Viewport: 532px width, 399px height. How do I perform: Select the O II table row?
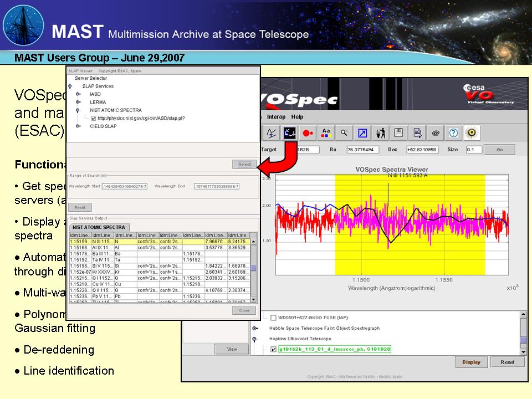pyautogui.click(x=160, y=290)
